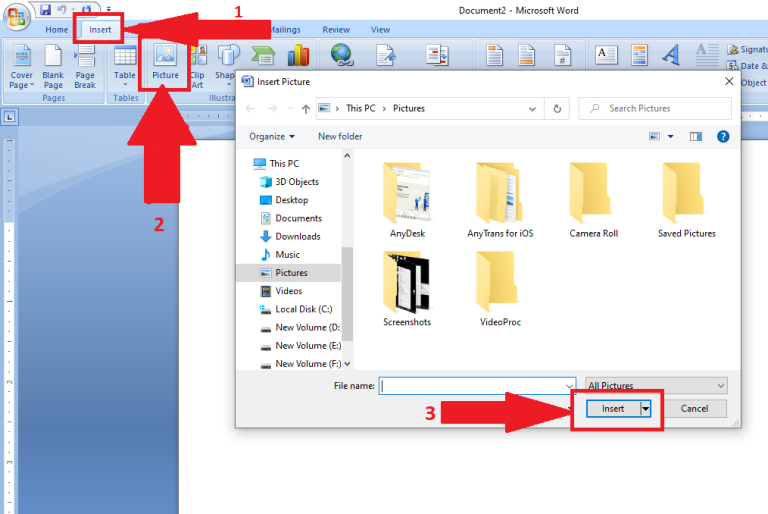768x514 pixels.
Task: Select the Screenshots folder
Action: click(x=407, y=289)
